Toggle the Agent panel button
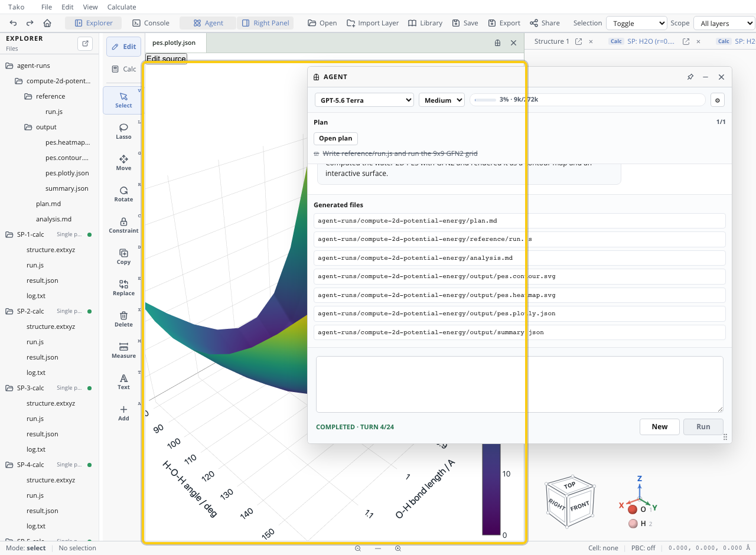756x555 pixels. tap(208, 23)
